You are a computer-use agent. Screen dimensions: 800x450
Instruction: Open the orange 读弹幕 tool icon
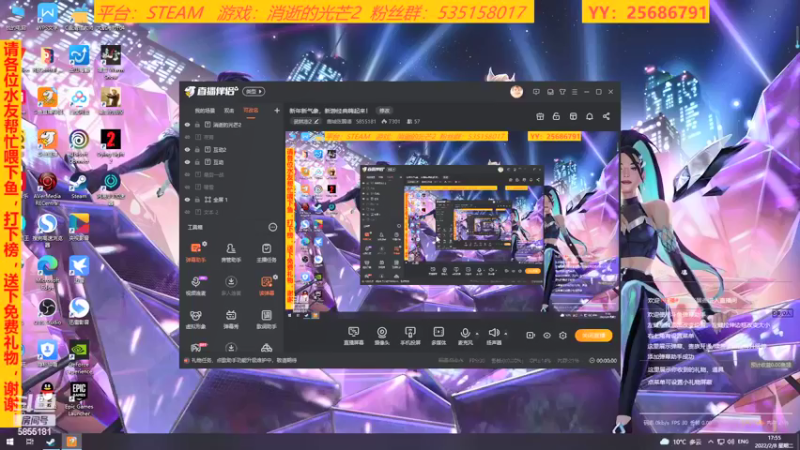click(x=266, y=286)
